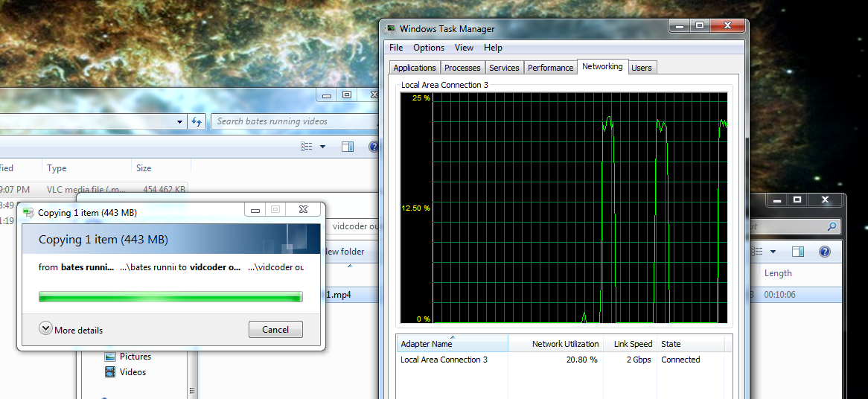The width and height of the screenshot is (868, 399).
Task: Expand More details in copy dialog
Action: coord(71,330)
